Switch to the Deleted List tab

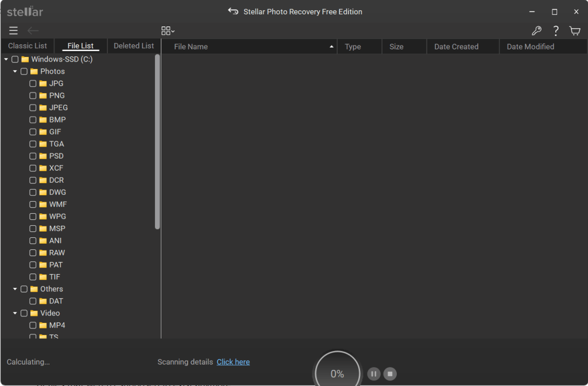point(134,46)
